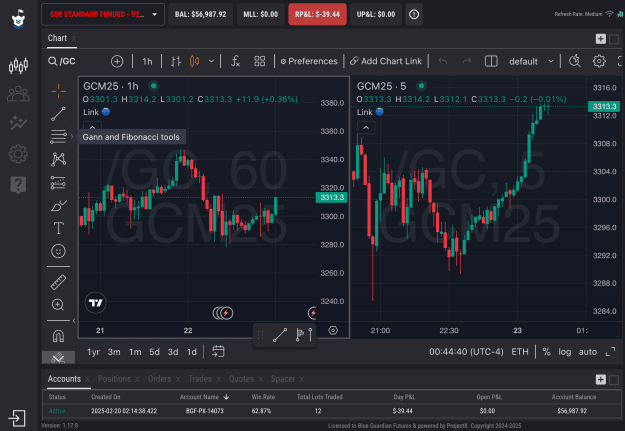The height and width of the screenshot is (431, 625).
Task: Click the chart layout split icon
Action: click(x=491, y=61)
